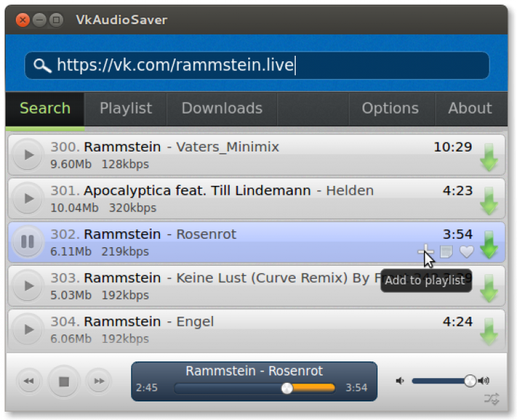Open the Downloads tab
This screenshot has height=420, width=517.
pyautogui.click(x=221, y=109)
